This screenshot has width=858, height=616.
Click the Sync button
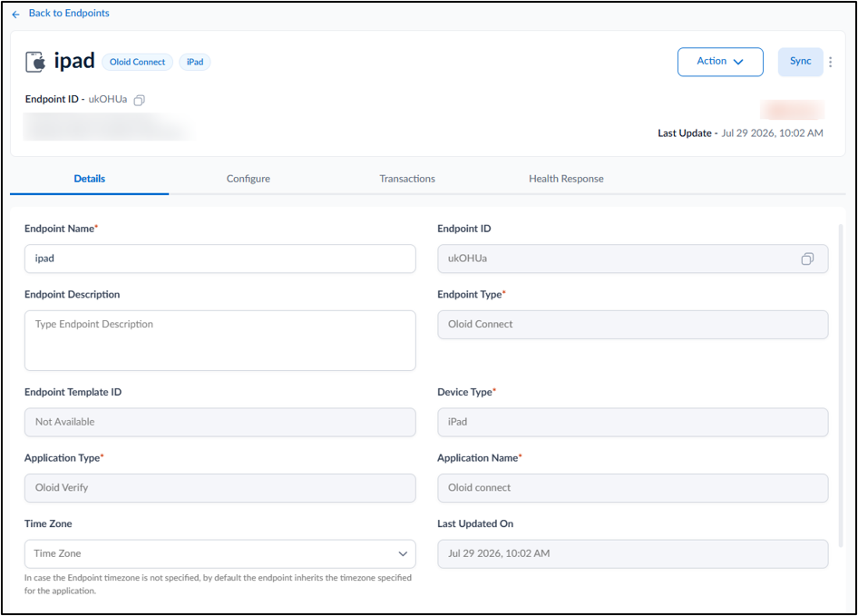tap(800, 62)
